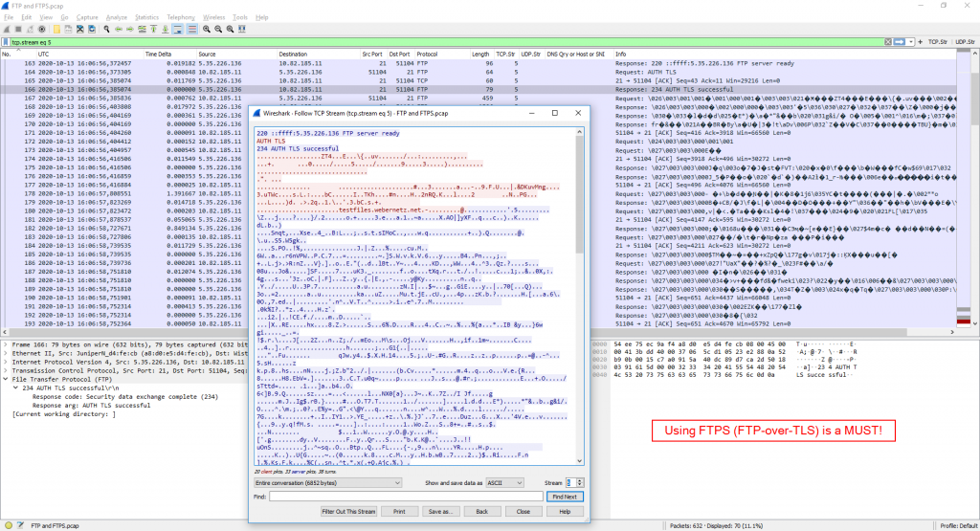Click the Resize columns toolbar icon
980x531 pixels.
click(239, 30)
